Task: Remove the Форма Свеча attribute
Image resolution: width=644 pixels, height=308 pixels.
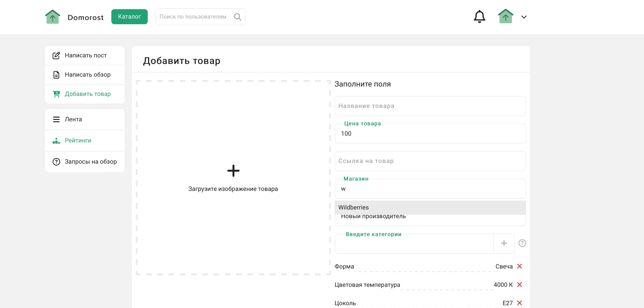Action: [x=519, y=266]
